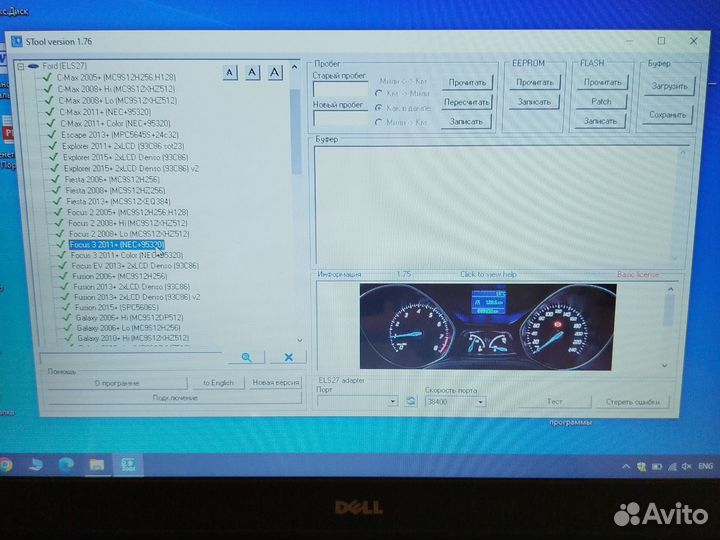Select C-Max 2011+ Color (NEC+95320)

click(115, 124)
